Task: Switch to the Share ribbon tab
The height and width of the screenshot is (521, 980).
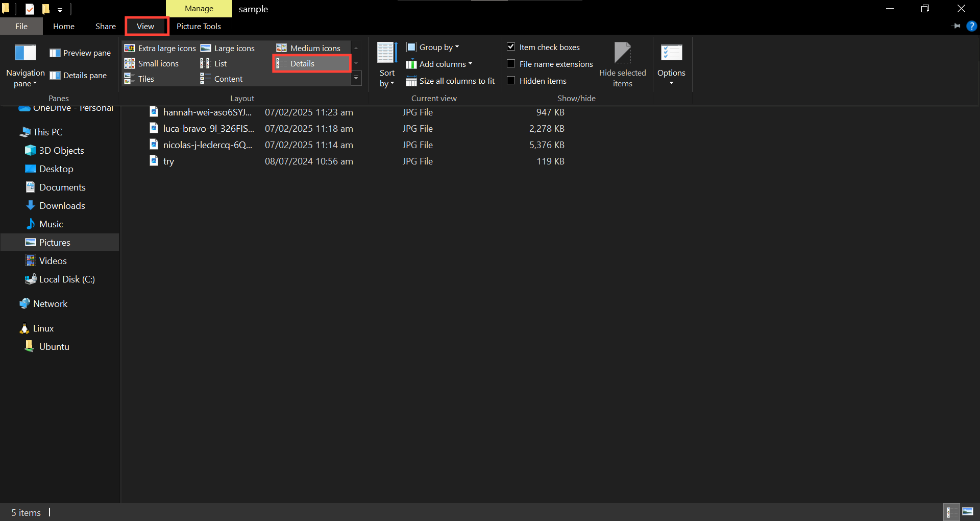Action: point(105,26)
